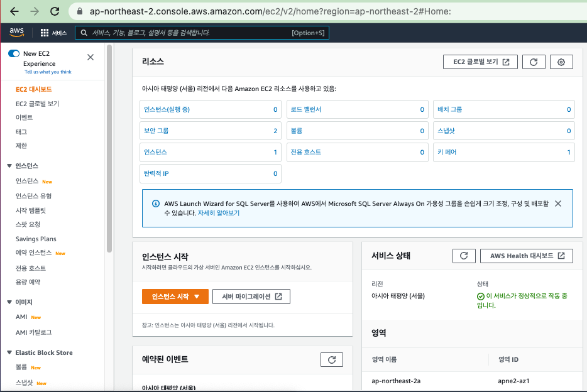This screenshot has width=587, height=392.
Task: Refresh the 예약된 이벤트 panel
Action: 332,360
